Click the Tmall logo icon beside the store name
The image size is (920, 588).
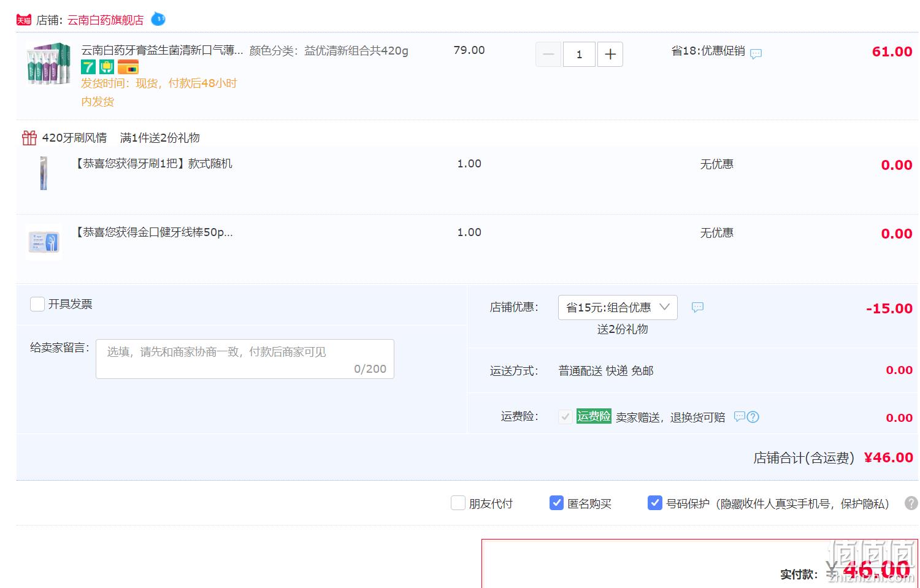pos(24,20)
